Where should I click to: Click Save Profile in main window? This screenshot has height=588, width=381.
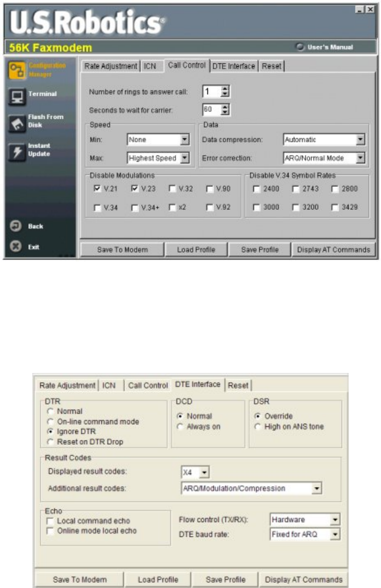coord(260,250)
